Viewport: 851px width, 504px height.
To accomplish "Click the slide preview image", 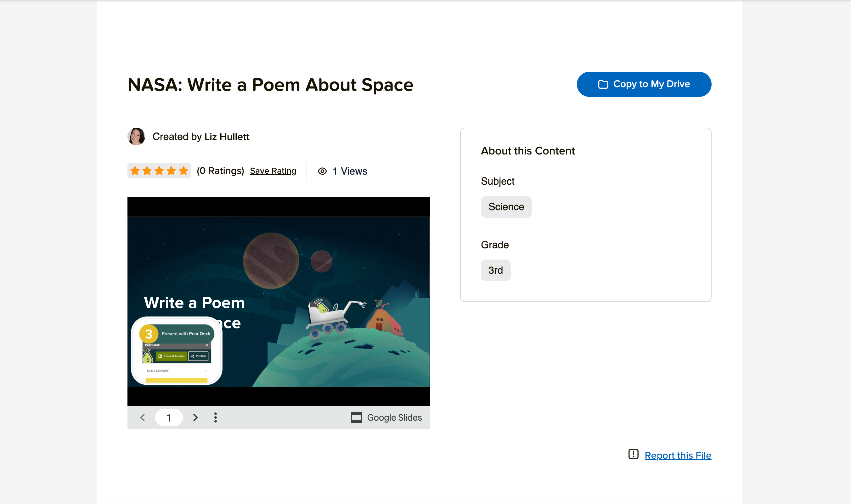I will [x=279, y=302].
